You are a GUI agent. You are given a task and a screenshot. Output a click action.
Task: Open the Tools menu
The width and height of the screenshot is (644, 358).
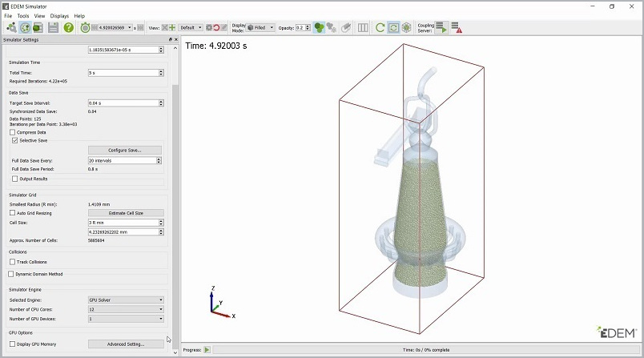pyautogui.click(x=23, y=15)
